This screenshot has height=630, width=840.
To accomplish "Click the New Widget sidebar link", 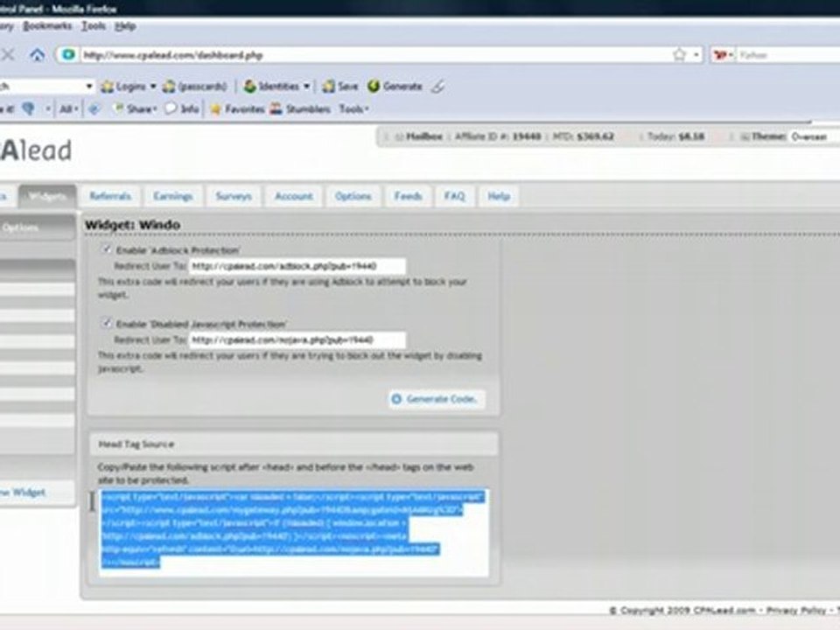I will click(x=23, y=493).
